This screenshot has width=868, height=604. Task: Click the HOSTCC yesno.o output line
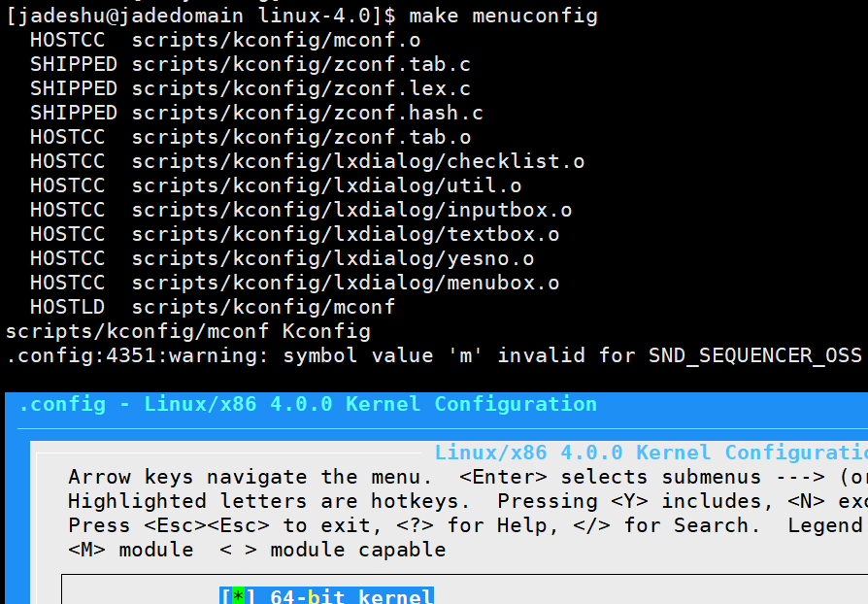click(277, 257)
